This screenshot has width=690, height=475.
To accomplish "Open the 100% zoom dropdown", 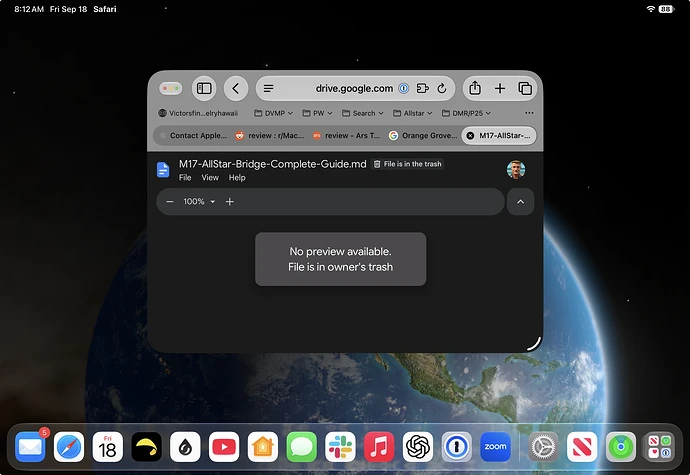I will [199, 202].
